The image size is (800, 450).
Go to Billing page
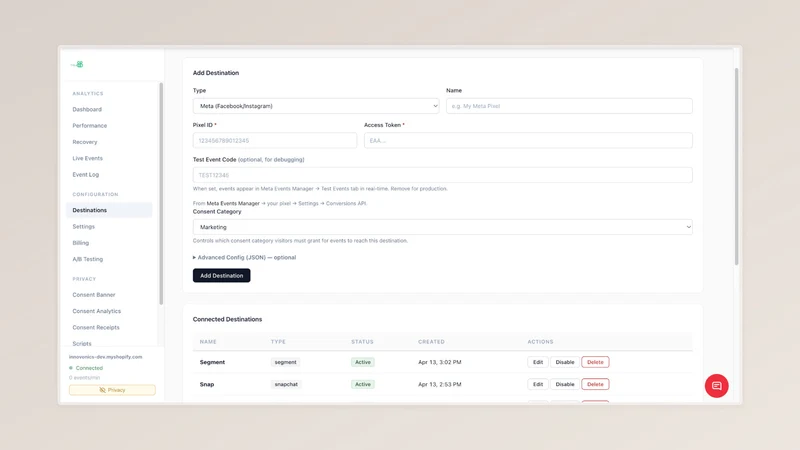81,243
